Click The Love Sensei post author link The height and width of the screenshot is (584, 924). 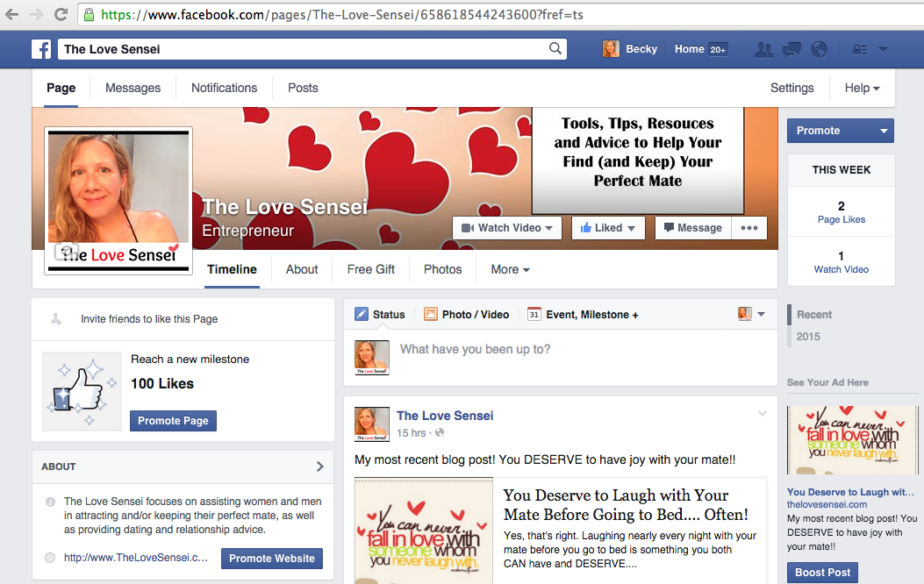pyautogui.click(x=445, y=416)
